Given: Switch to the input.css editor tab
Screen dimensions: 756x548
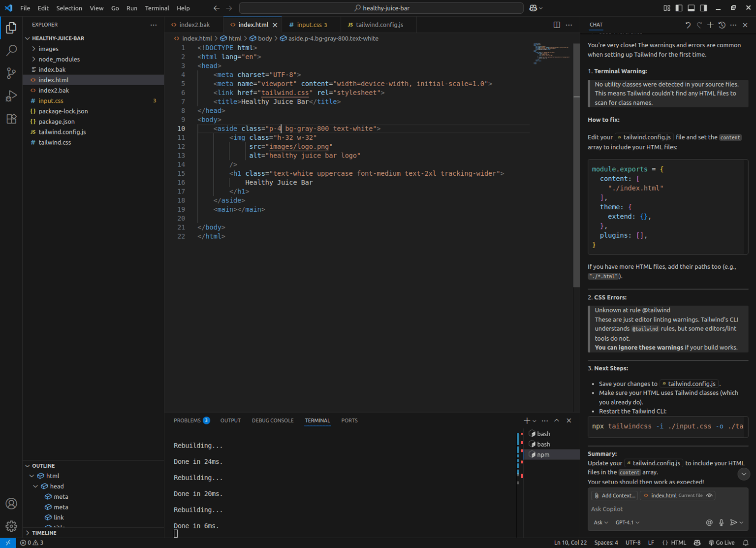Looking at the screenshot, I should (312, 25).
